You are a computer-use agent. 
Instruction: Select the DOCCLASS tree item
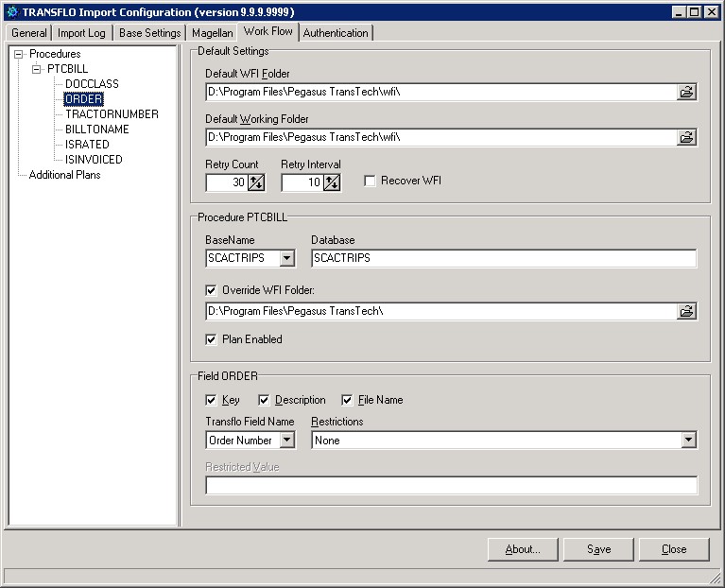pyautogui.click(x=92, y=84)
